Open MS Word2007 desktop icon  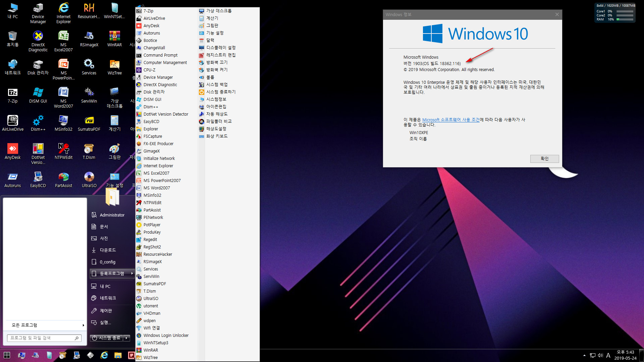(63, 98)
